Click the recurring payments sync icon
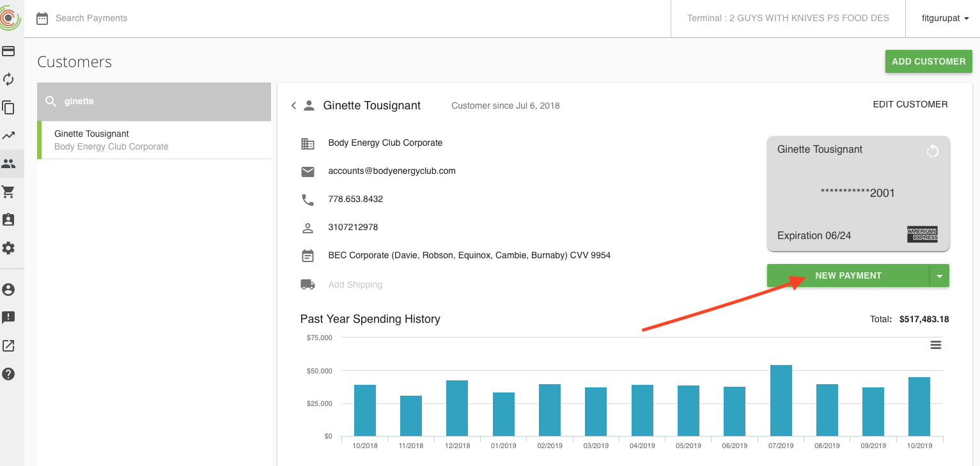 point(8,79)
